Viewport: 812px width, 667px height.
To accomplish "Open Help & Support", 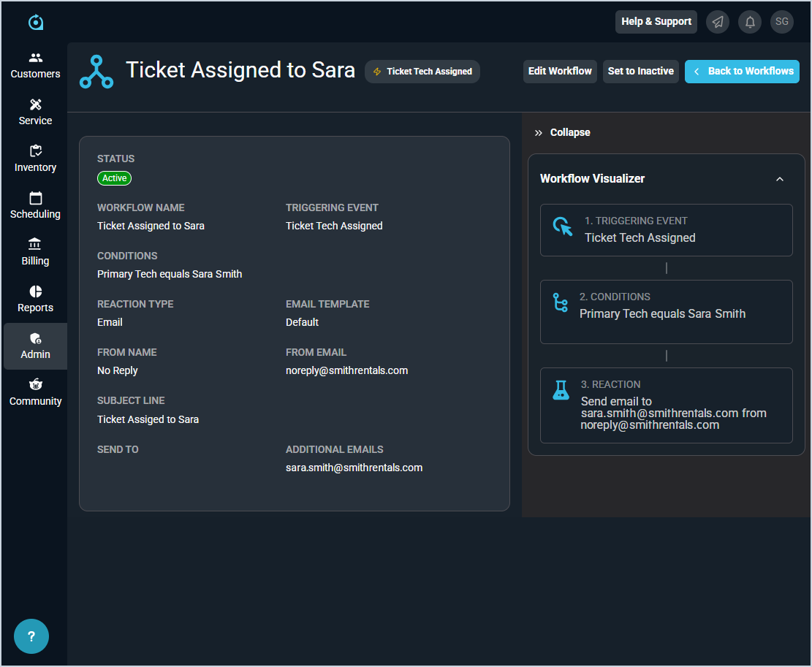I will [x=656, y=22].
